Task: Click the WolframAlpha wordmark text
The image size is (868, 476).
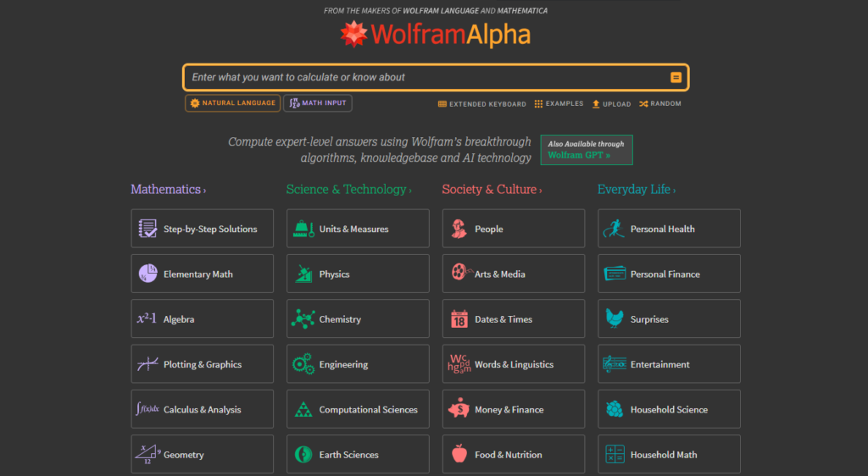Action: (x=451, y=34)
